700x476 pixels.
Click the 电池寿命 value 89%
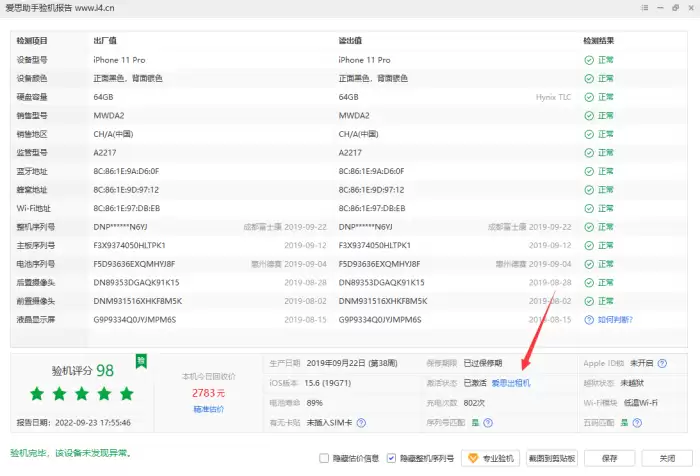[x=315, y=403]
